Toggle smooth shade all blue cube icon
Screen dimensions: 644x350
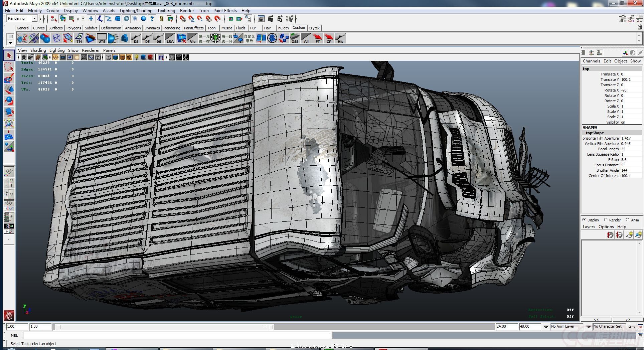point(115,57)
